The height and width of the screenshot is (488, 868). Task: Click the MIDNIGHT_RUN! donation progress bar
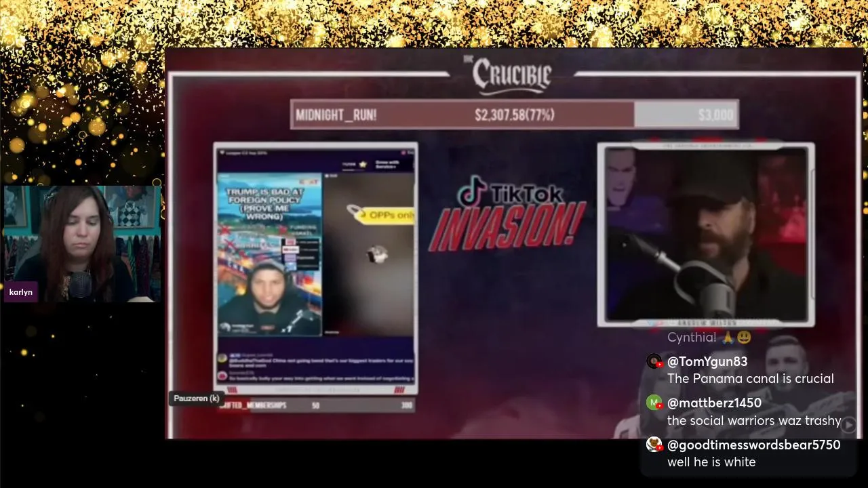(514, 115)
